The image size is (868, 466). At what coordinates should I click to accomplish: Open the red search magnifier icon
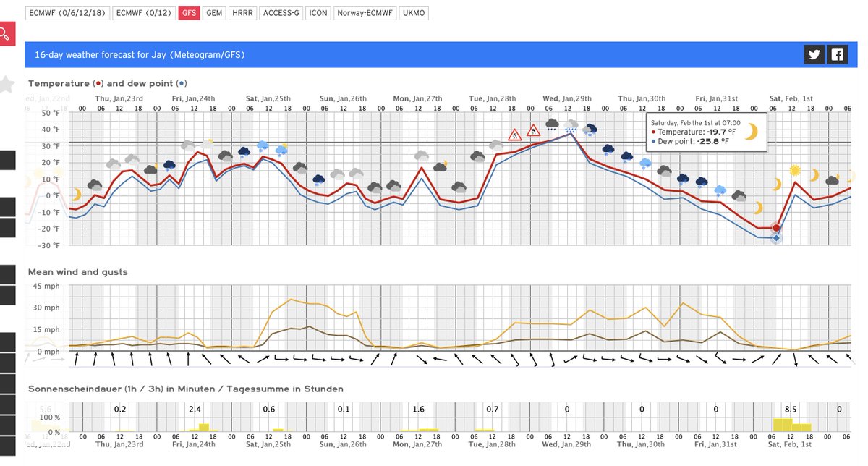coord(4,34)
